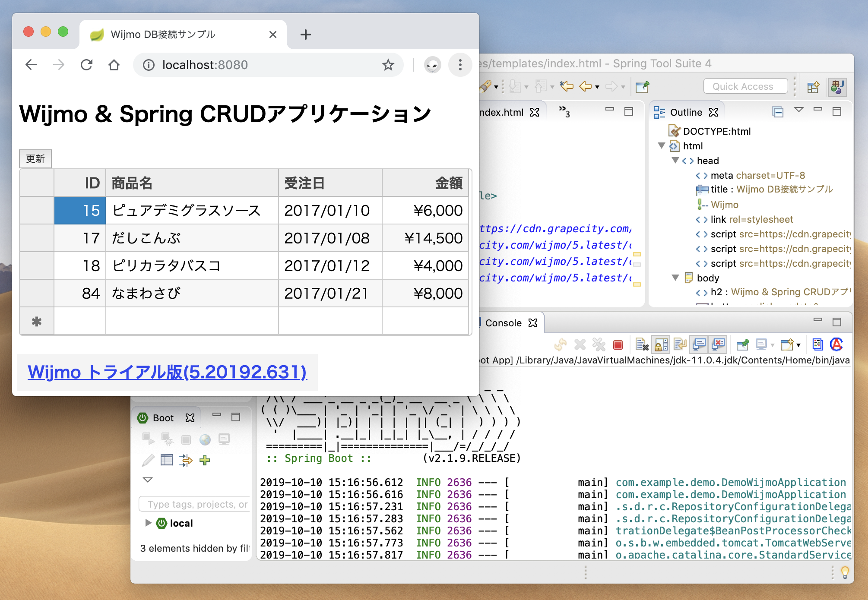Go to last edit location in STS
Image resolution: width=868 pixels, height=600 pixels.
(x=566, y=86)
